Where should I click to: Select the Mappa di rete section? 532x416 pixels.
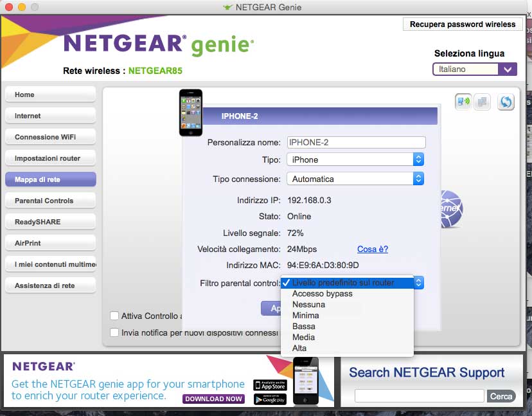click(51, 179)
